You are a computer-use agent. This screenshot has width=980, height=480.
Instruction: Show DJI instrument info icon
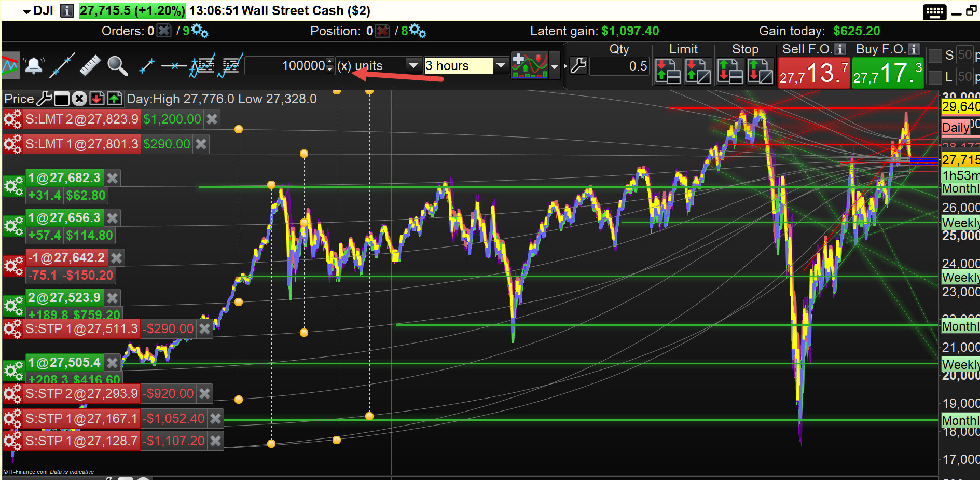coord(67,11)
